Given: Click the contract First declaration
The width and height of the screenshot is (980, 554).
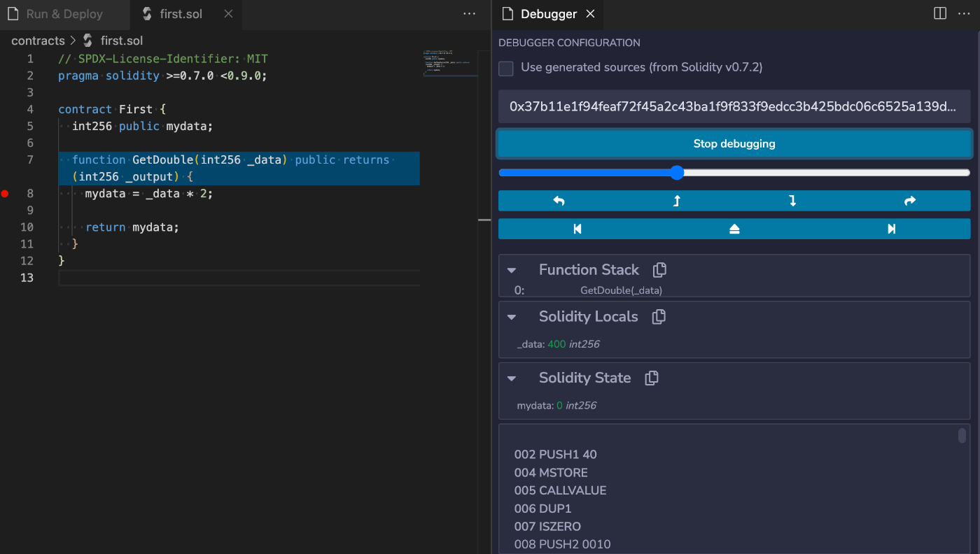Looking at the screenshot, I should (x=112, y=109).
